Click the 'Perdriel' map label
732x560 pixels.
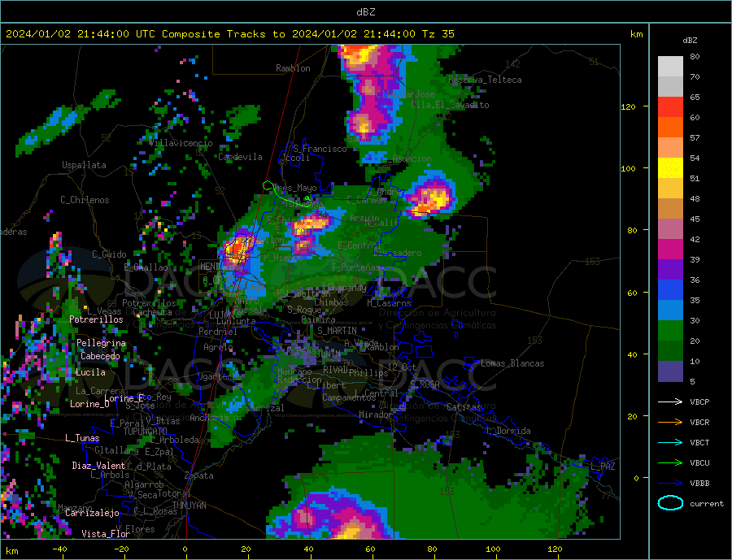(x=218, y=332)
